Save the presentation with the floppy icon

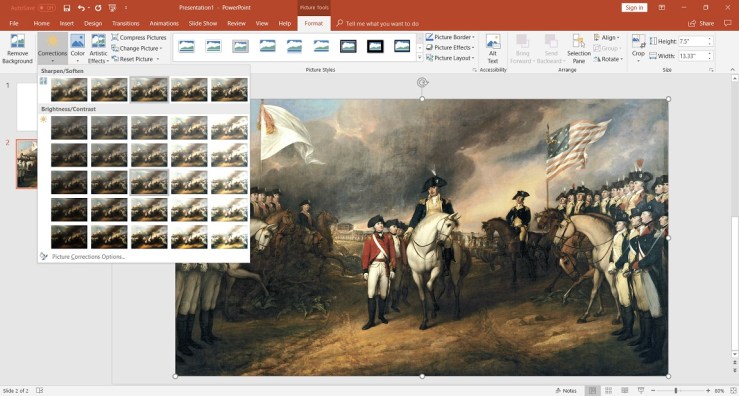67,8
